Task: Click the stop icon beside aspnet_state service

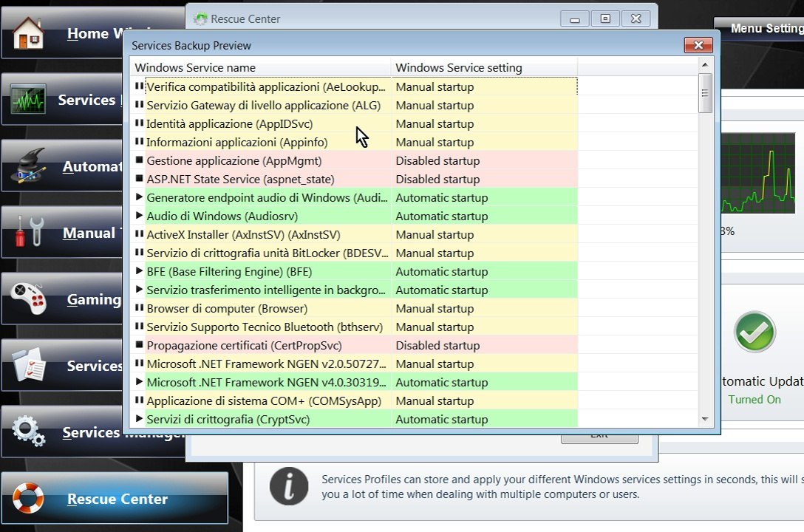Action: [139, 178]
